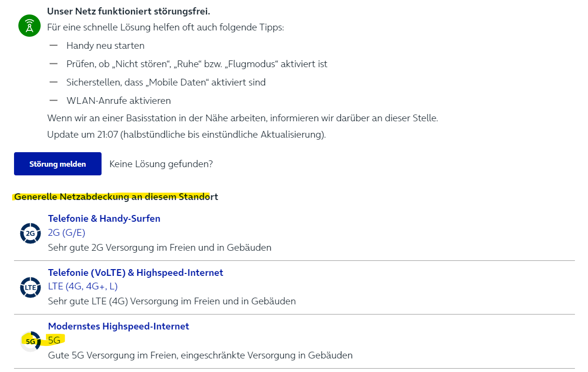Click the Sehr gute LTE (4G) Versorgung description
The width and height of the screenshot is (588, 372).
click(x=172, y=301)
